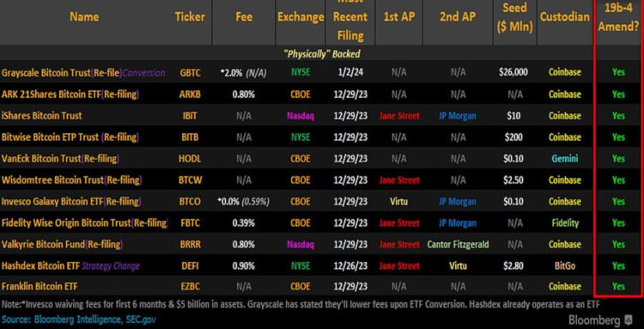Screen dimensions: 644x329
Task: Select the Invesco Galaxy Bitcoin ETF name
Action: [71, 201]
